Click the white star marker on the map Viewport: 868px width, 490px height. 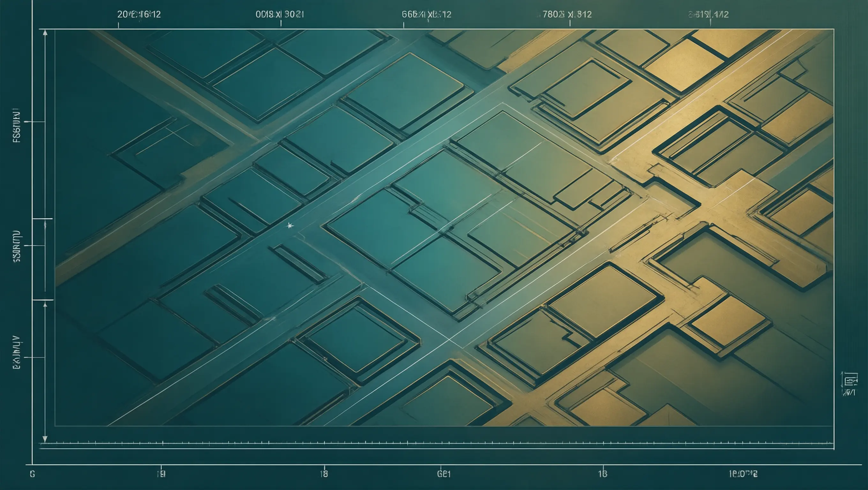pos(290,225)
